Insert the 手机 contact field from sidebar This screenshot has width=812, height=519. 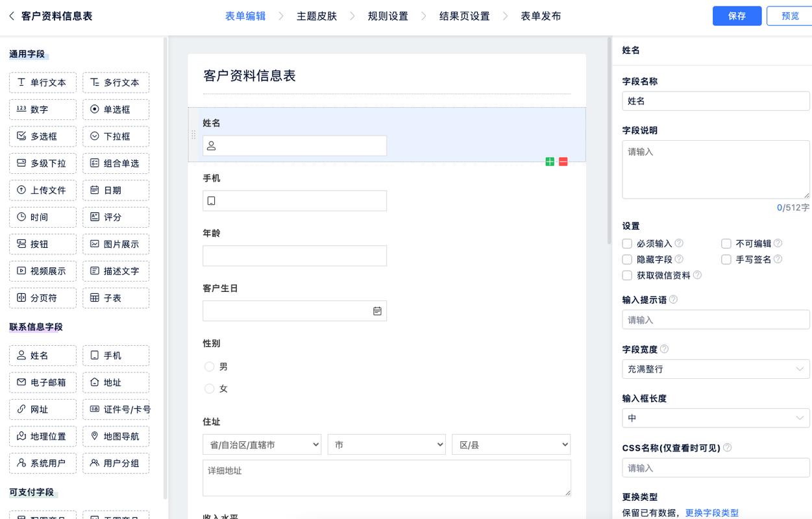(116, 356)
